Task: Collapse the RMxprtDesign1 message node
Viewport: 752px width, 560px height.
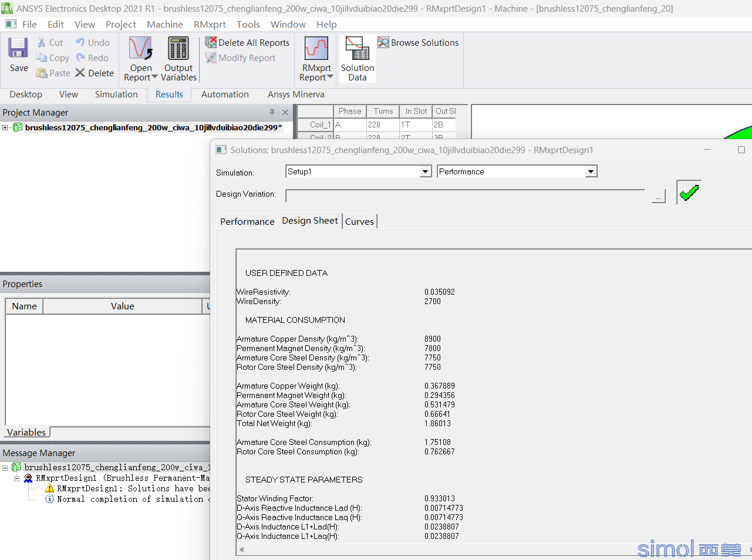Action: pos(17,478)
